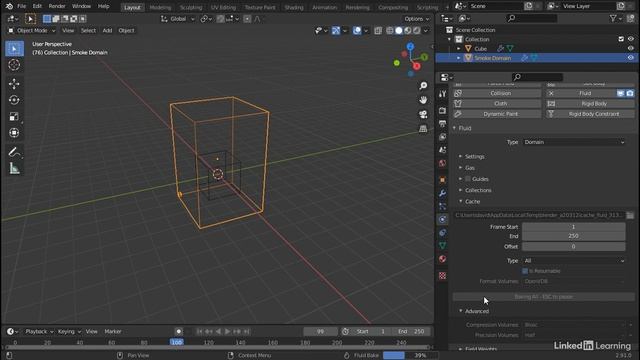Open the Object Mode dropdown

pyautogui.click(x=31, y=31)
